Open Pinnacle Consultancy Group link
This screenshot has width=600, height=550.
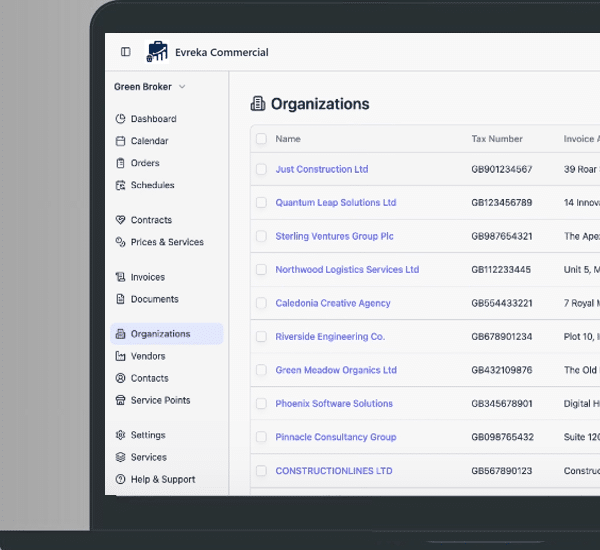click(336, 437)
